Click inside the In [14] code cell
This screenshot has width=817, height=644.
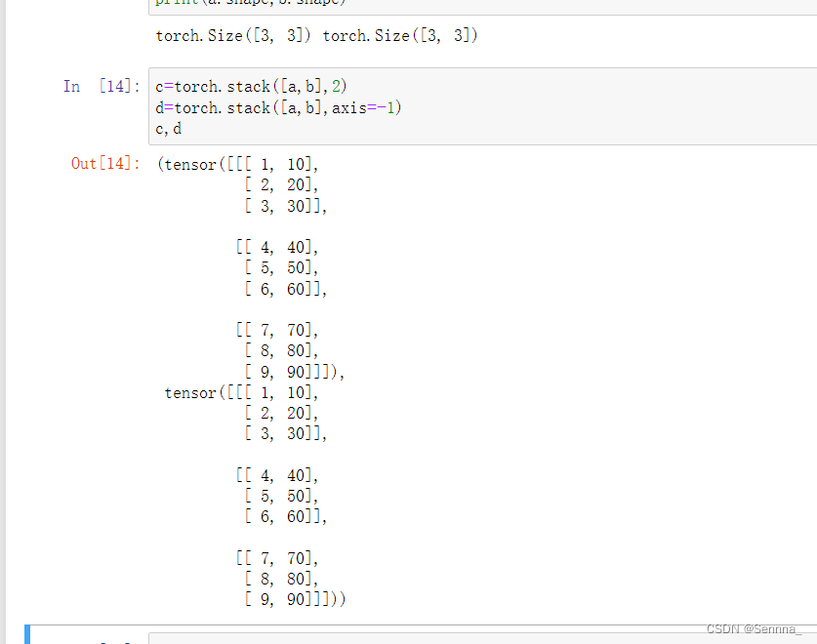pos(482,106)
